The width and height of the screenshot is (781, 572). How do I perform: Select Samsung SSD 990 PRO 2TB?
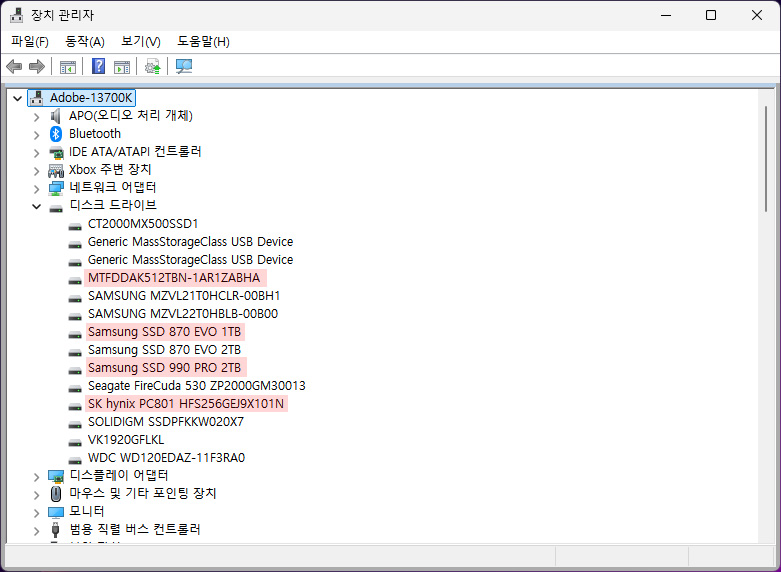click(164, 368)
